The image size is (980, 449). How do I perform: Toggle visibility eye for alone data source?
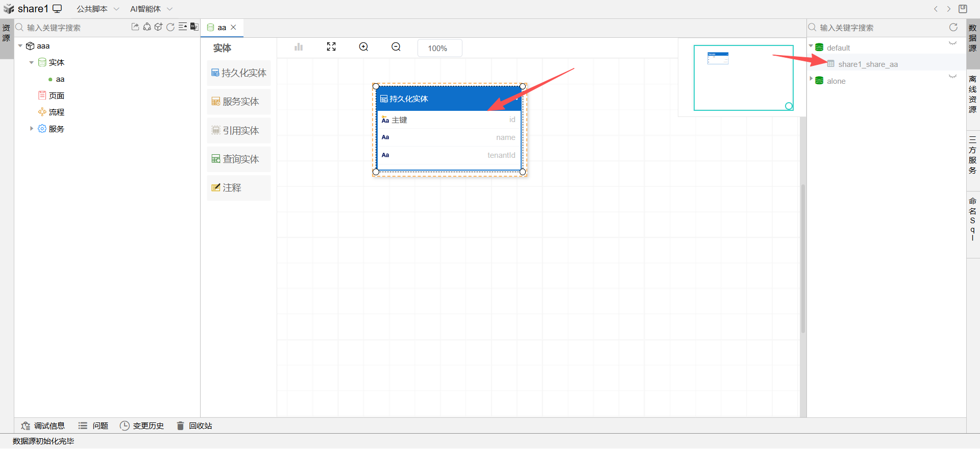click(952, 77)
